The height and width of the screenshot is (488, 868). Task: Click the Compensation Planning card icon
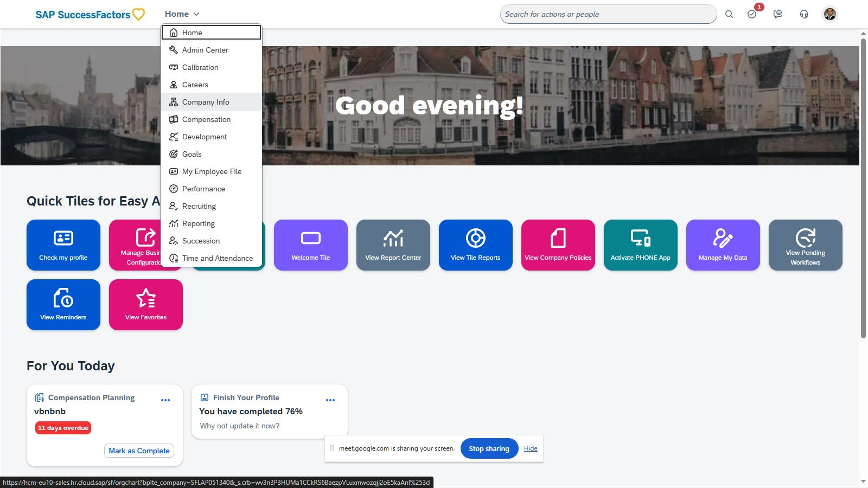point(40,397)
